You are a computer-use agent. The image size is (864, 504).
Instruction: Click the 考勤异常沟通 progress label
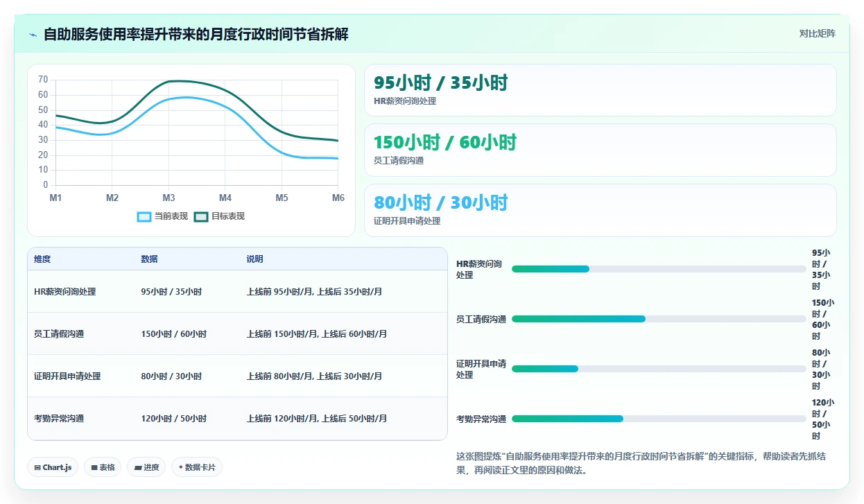pos(481,419)
